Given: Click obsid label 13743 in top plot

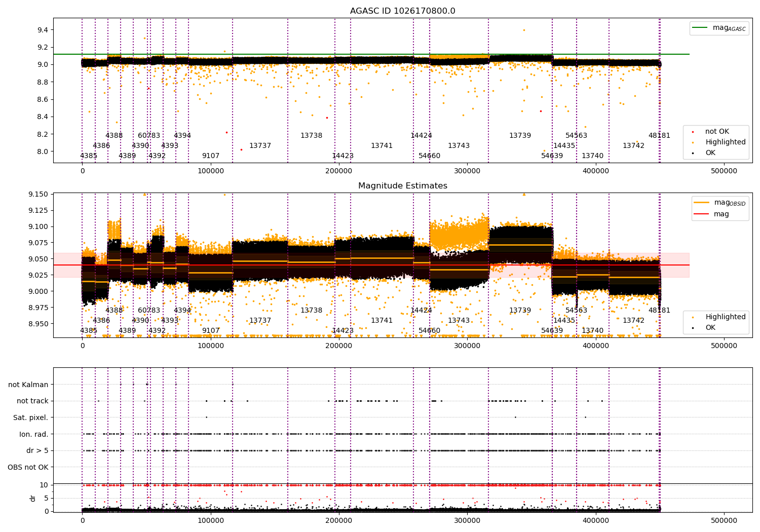Looking at the screenshot, I should 459,146.
